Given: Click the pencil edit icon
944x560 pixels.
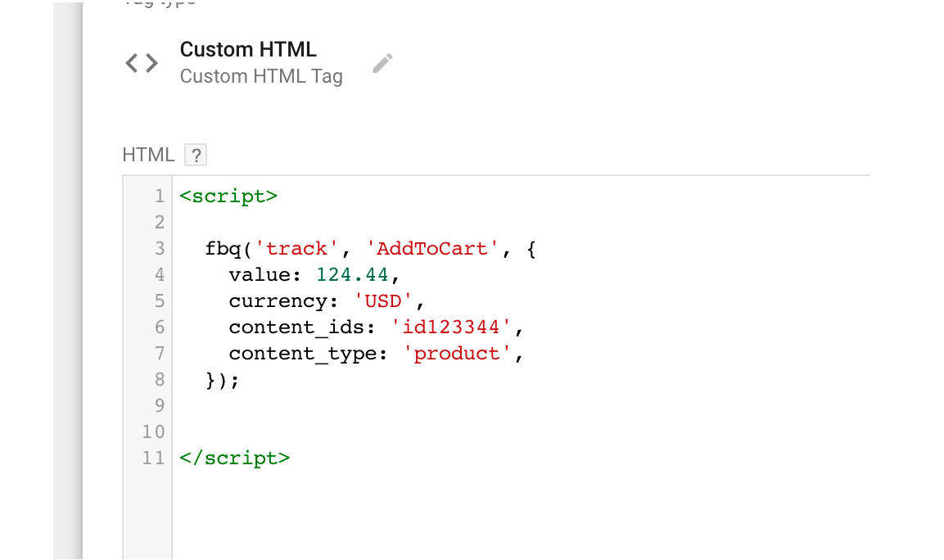Looking at the screenshot, I should tap(382, 64).
